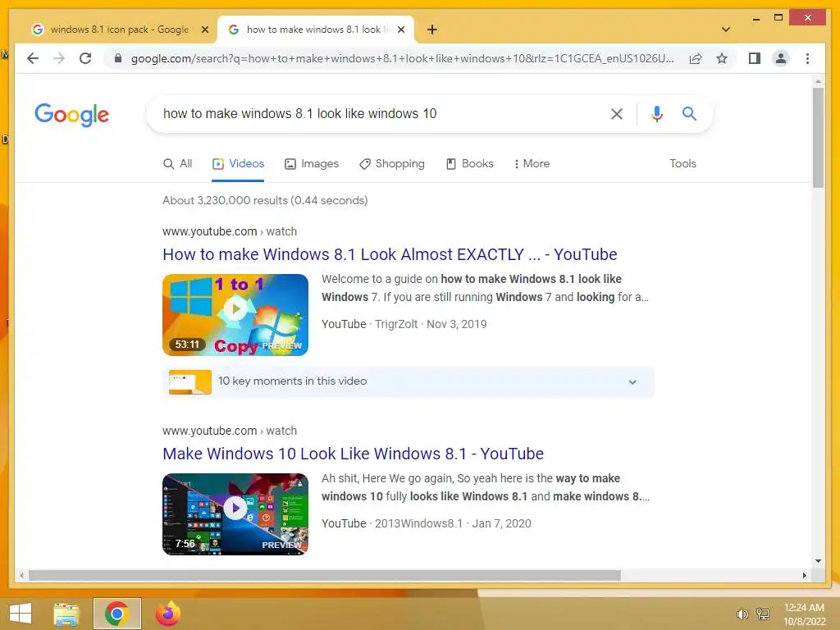Open the Books results tab
This screenshot has height=630, width=840.
(470, 164)
